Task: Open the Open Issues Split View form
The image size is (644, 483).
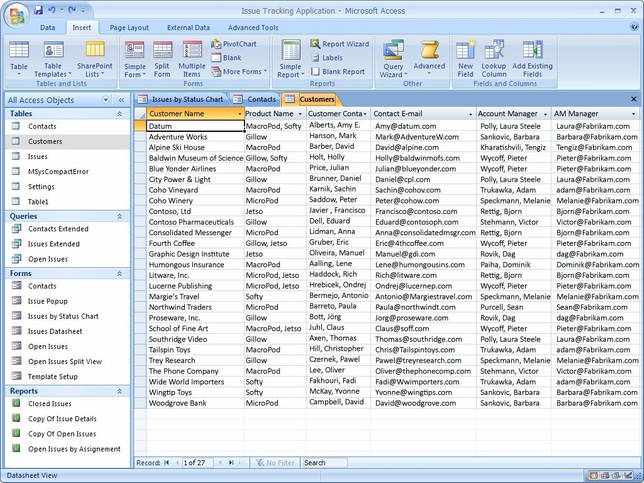Action: tap(65, 361)
